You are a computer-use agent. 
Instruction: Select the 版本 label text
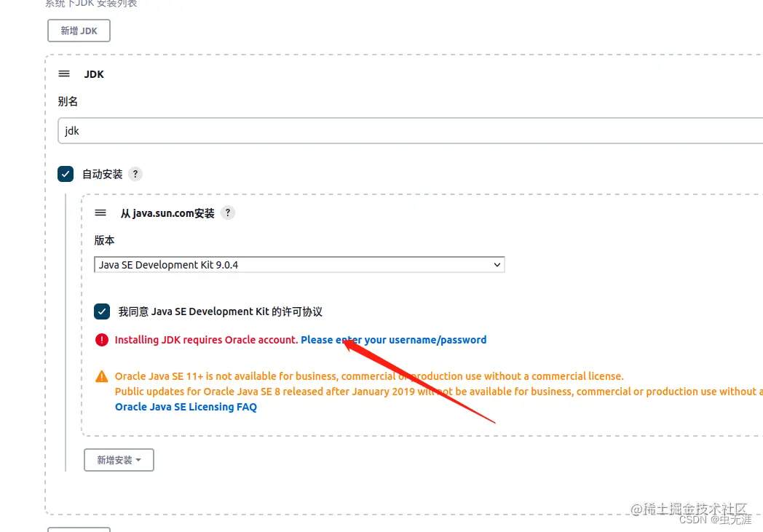coord(105,240)
